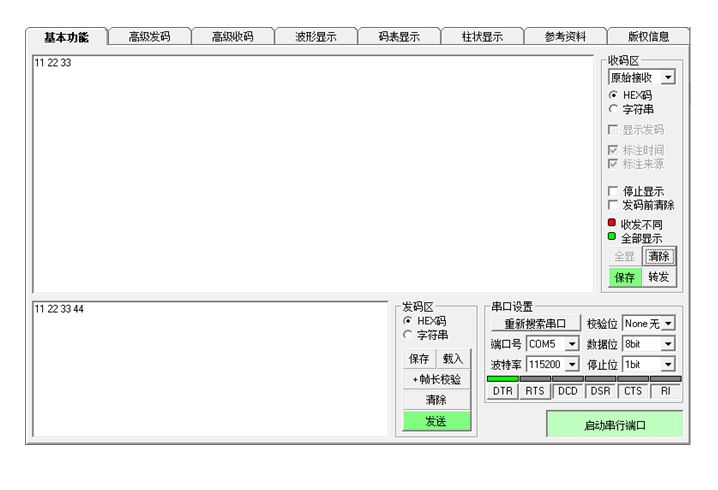Screen dimensions: 718x490
Task: Click the 启动串行端口 button
Action: 615,425
